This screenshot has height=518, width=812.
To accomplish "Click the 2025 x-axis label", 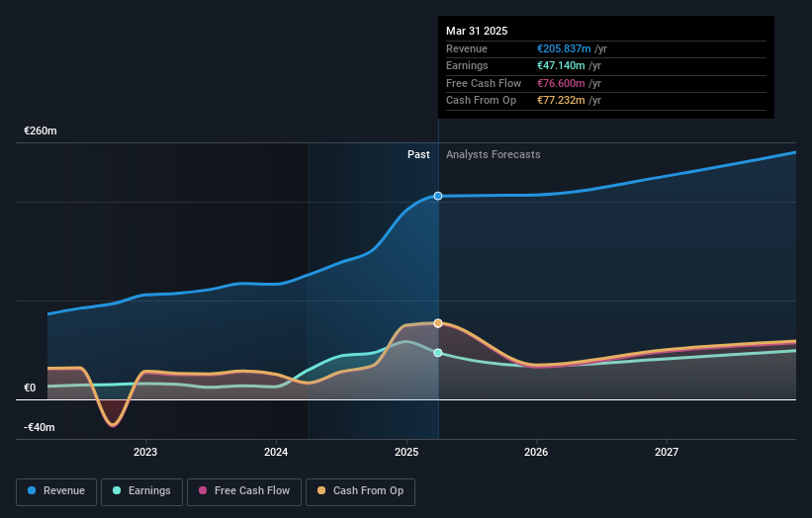I will (x=406, y=453).
